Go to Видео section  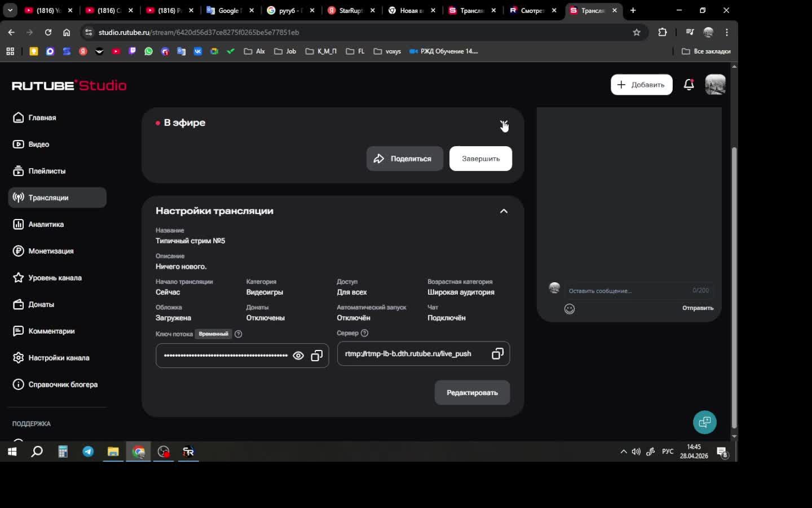click(x=31, y=144)
